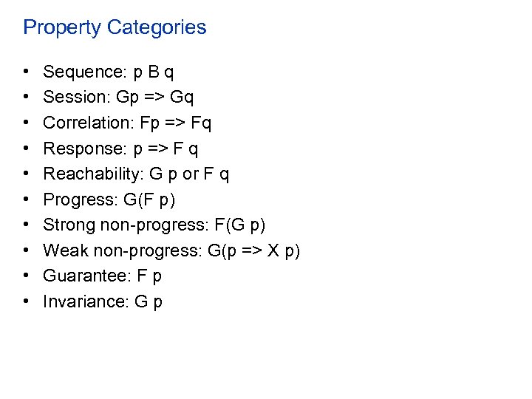Click the bullet marker next to Session

click(26, 98)
